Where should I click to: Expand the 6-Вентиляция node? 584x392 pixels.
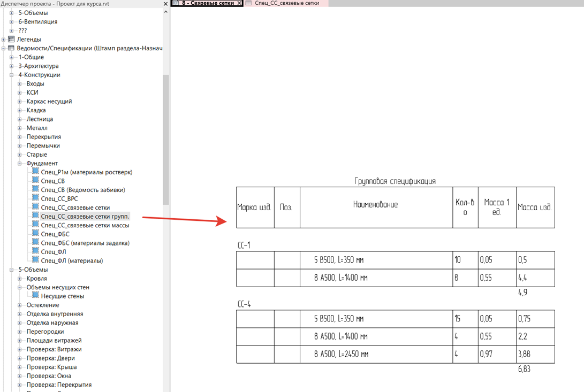[11, 21]
